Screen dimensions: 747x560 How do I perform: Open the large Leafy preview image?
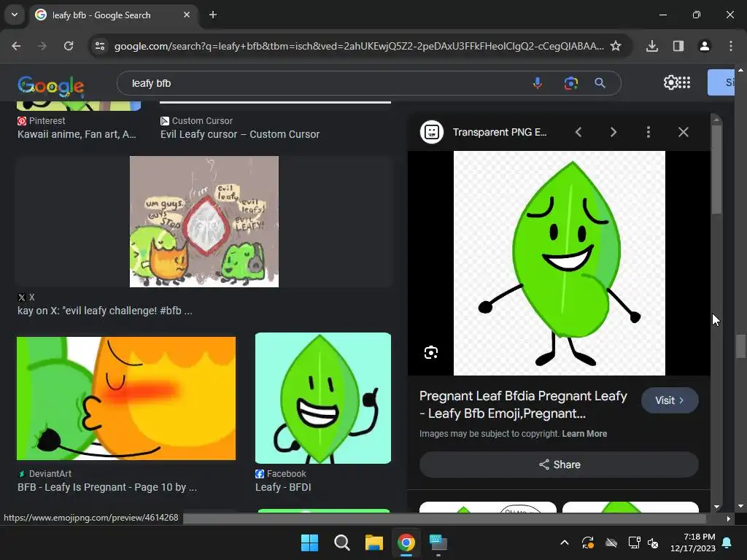pos(560,263)
